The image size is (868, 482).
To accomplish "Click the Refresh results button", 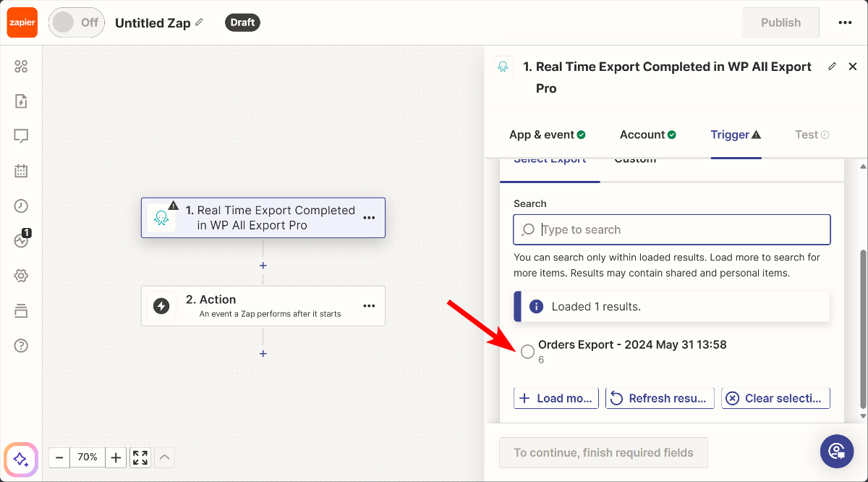I will (x=660, y=398).
